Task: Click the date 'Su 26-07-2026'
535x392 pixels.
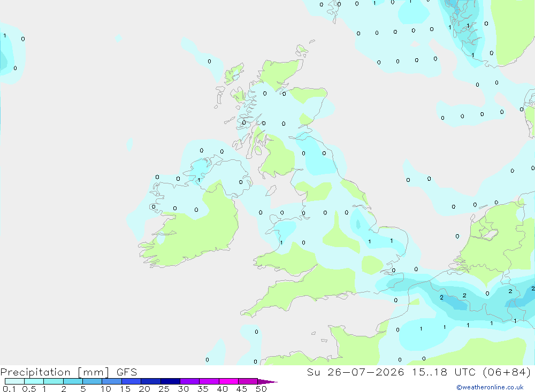Action: pyautogui.click(x=356, y=372)
